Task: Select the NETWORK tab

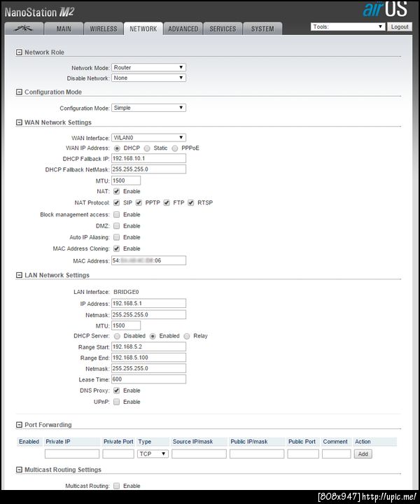Action: click(143, 29)
